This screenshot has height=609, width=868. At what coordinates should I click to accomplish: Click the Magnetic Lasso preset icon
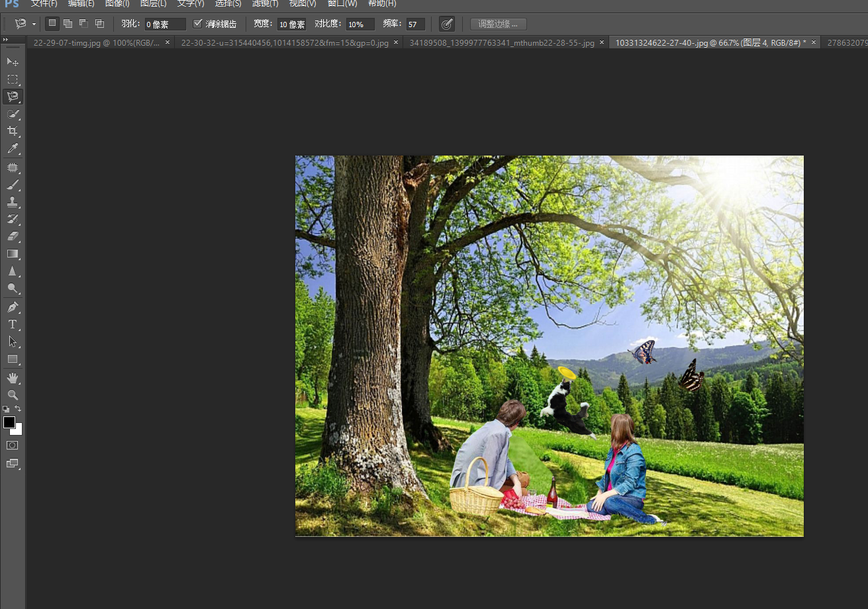click(x=21, y=24)
